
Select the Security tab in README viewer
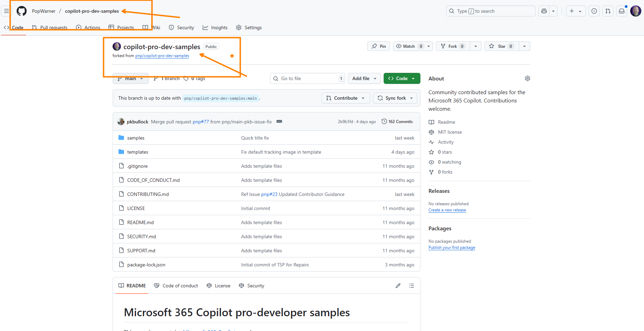pos(251,286)
